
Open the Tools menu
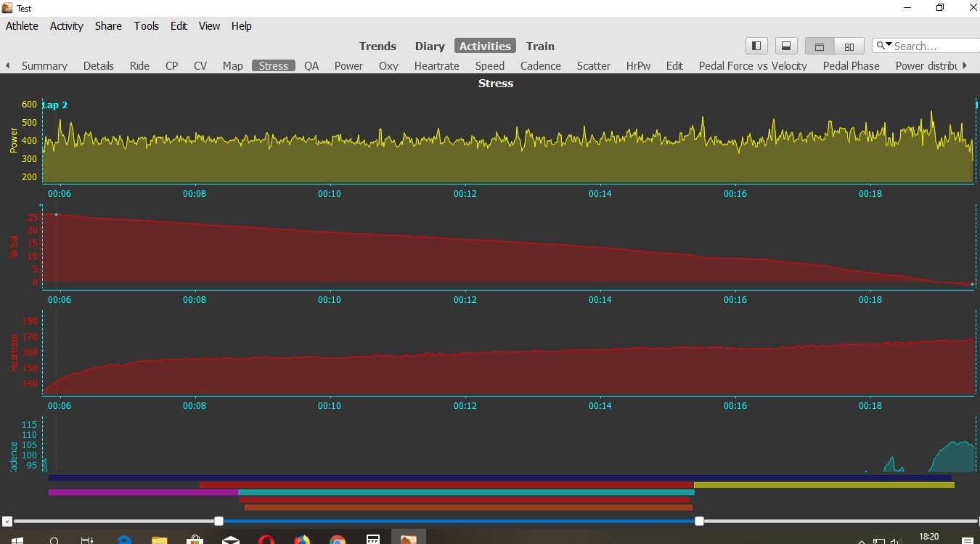click(x=146, y=25)
